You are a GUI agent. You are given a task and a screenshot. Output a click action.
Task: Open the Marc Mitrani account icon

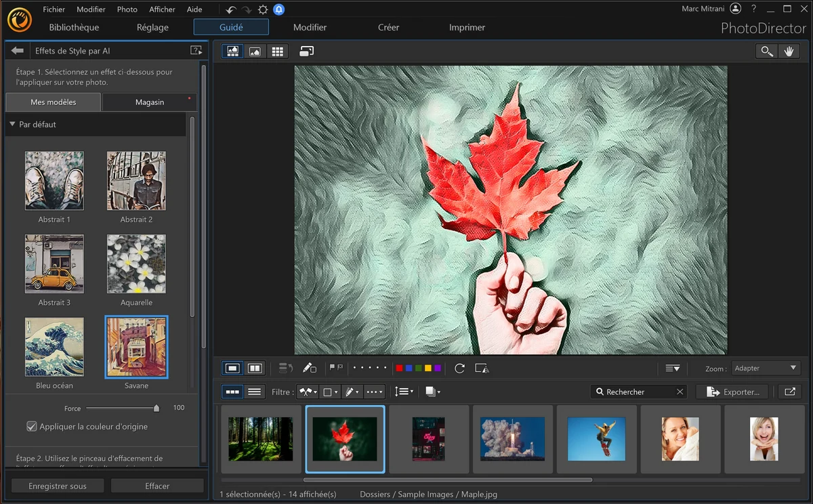[x=736, y=9]
